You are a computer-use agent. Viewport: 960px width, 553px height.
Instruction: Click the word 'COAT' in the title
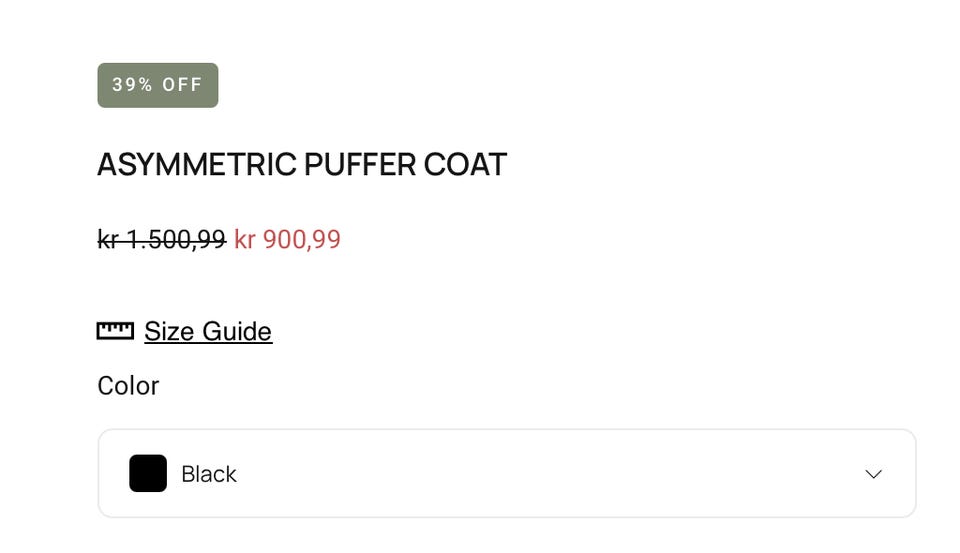(465, 165)
